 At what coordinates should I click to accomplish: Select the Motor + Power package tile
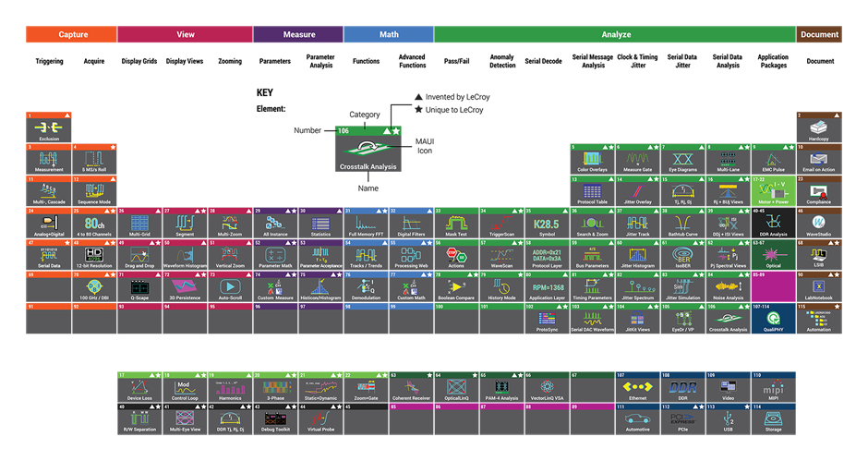(x=773, y=191)
